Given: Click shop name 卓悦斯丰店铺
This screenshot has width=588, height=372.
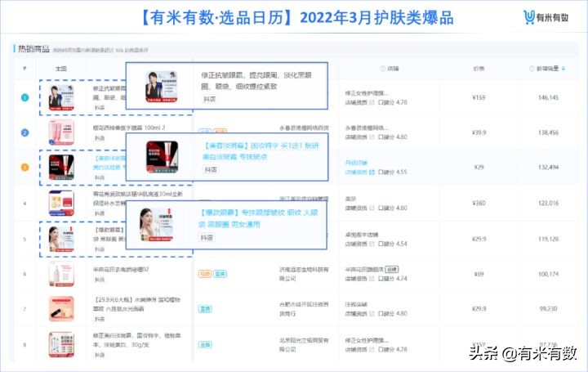Looking at the screenshot, I should [x=362, y=235].
